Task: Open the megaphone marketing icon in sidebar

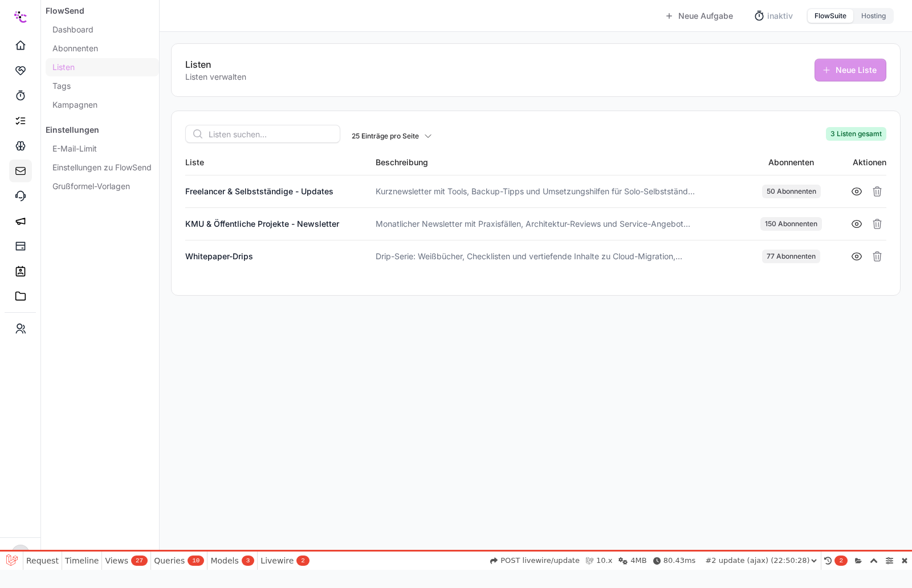Action: click(21, 221)
